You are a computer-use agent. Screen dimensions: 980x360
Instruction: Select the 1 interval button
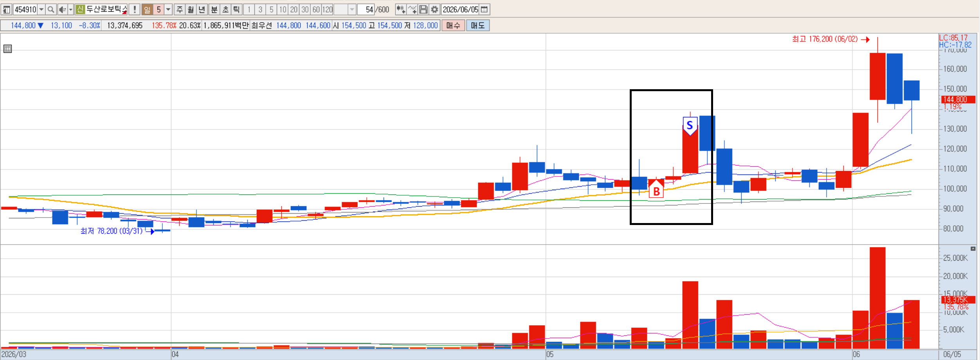click(249, 9)
